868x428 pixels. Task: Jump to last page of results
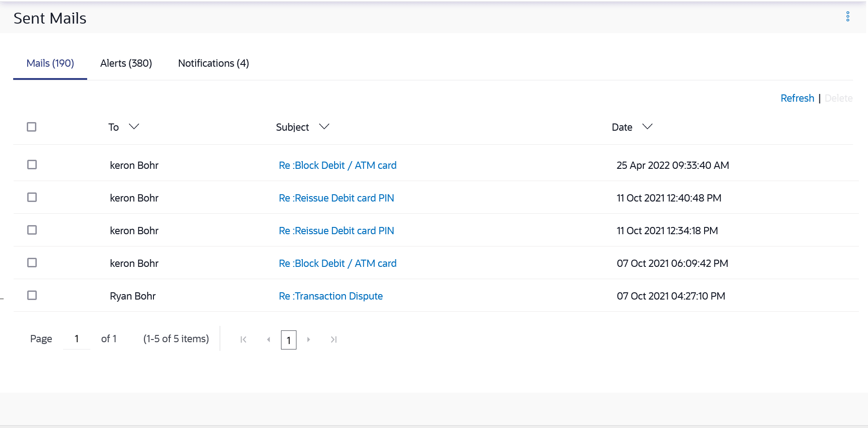click(334, 339)
